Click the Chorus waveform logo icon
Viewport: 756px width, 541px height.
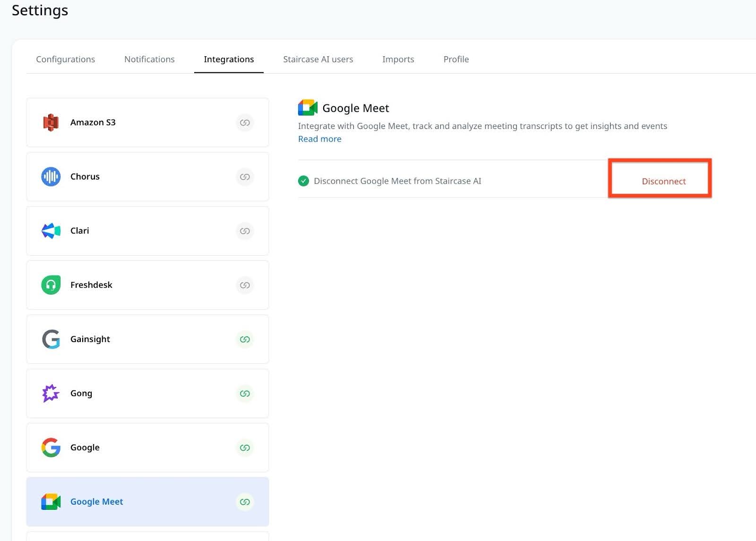(x=51, y=177)
